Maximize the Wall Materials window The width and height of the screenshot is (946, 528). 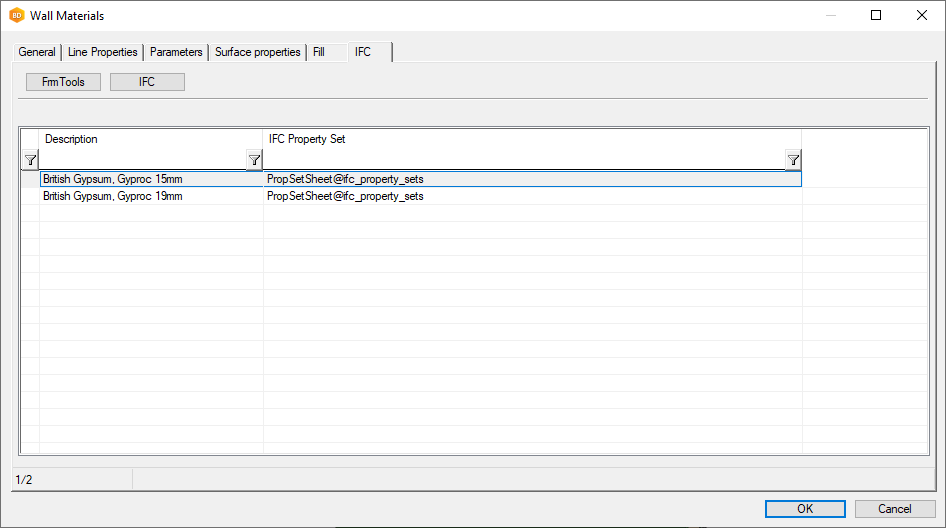876,16
